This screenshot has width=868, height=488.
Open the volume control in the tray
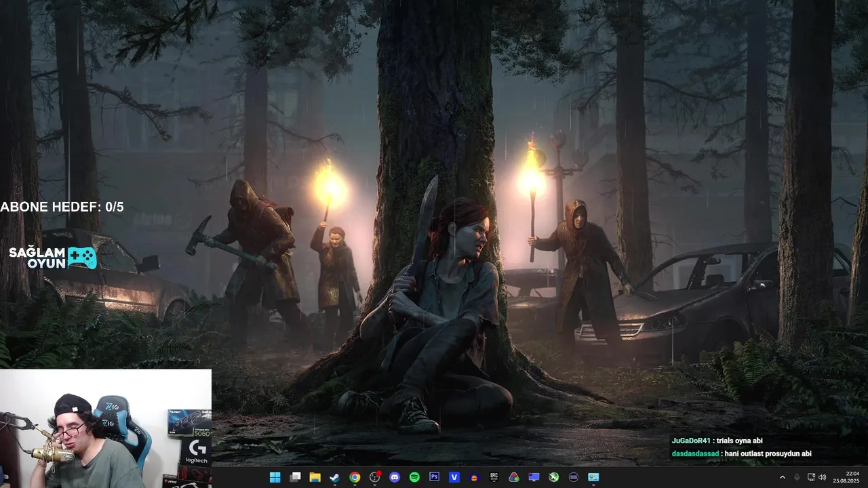[823, 477]
